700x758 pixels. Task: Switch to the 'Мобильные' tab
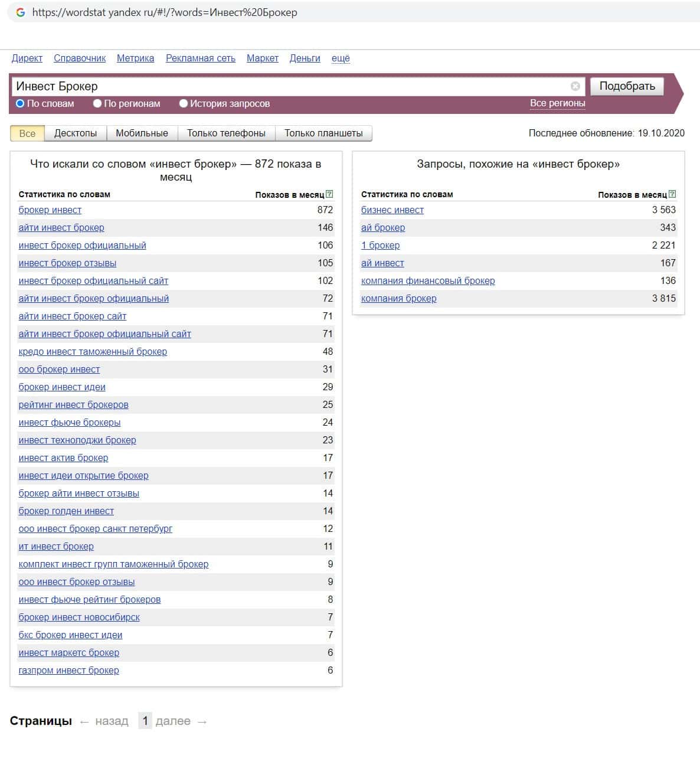142,133
